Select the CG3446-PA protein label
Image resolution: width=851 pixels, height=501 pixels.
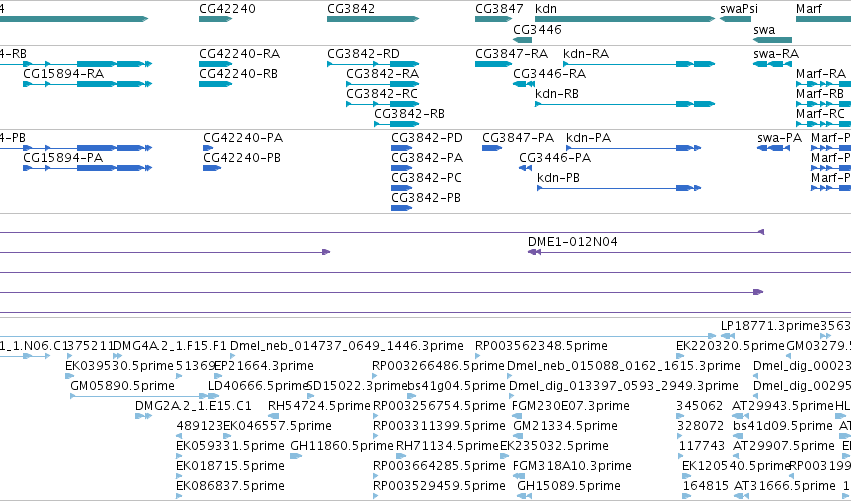pyautogui.click(x=555, y=157)
